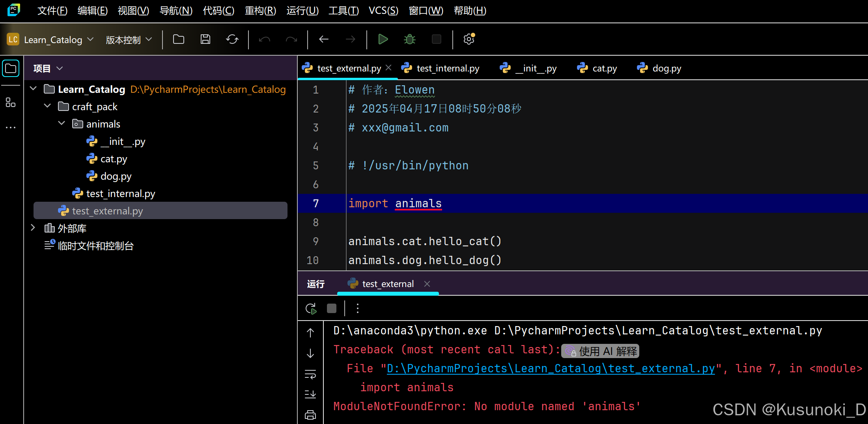Screen dimensions: 868x424
Task: Expand the 外部库 node
Action: pyautogui.click(x=34, y=228)
